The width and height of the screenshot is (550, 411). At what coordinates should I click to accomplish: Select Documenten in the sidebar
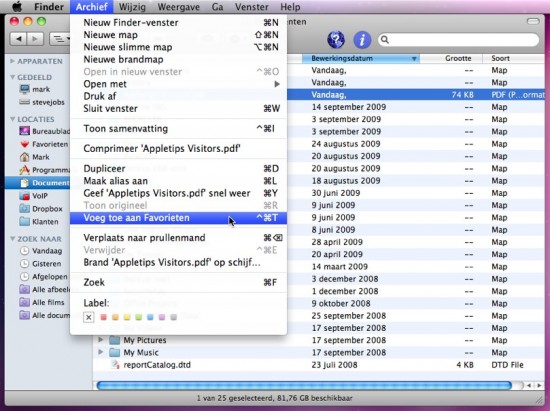[38, 183]
